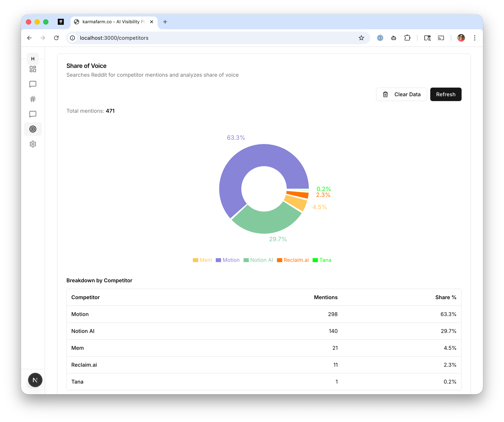Viewport: 504px width, 422px height.
Task: Click the Clear Data button
Action: [x=401, y=94]
